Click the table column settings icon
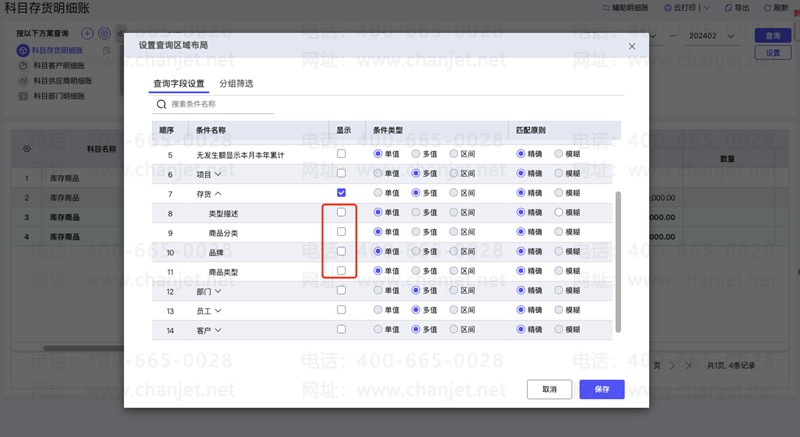The height and width of the screenshot is (437, 800). tap(27, 149)
